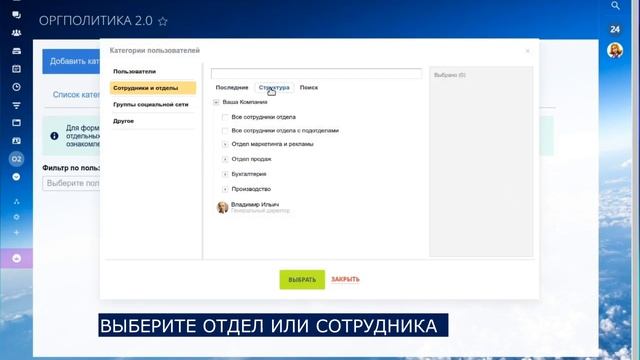The width and height of the screenshot is (640, 360).
Task: Select 'Группы социальной сети' category
Action: (x=153, y=104)
